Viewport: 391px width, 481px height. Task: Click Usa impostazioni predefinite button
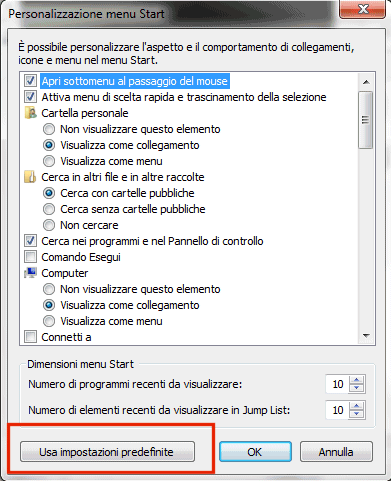click(107, 452)
